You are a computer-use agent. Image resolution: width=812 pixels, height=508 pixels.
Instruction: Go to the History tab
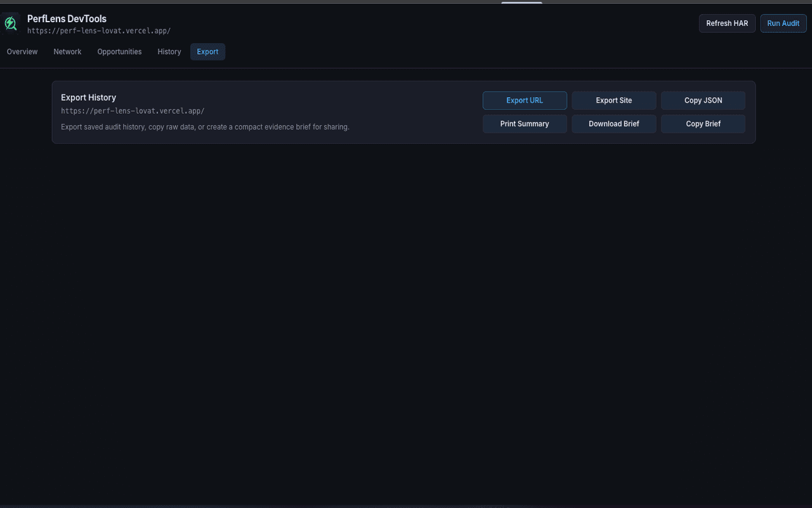click(x=169, y=52)
